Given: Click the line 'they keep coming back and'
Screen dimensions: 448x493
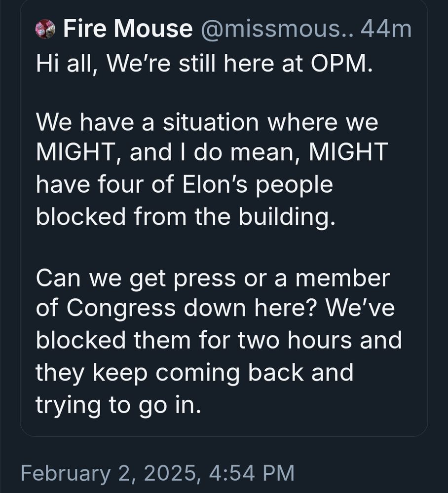Looking at the screenshot, I should click(x=194, y=373).
